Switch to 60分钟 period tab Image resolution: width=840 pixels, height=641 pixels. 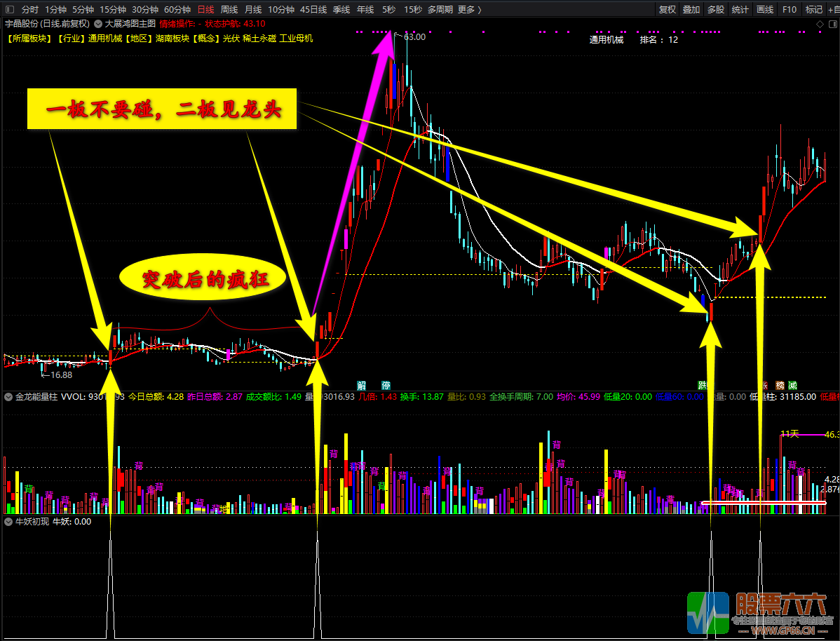pyautogui.click(x=177, y=10)
